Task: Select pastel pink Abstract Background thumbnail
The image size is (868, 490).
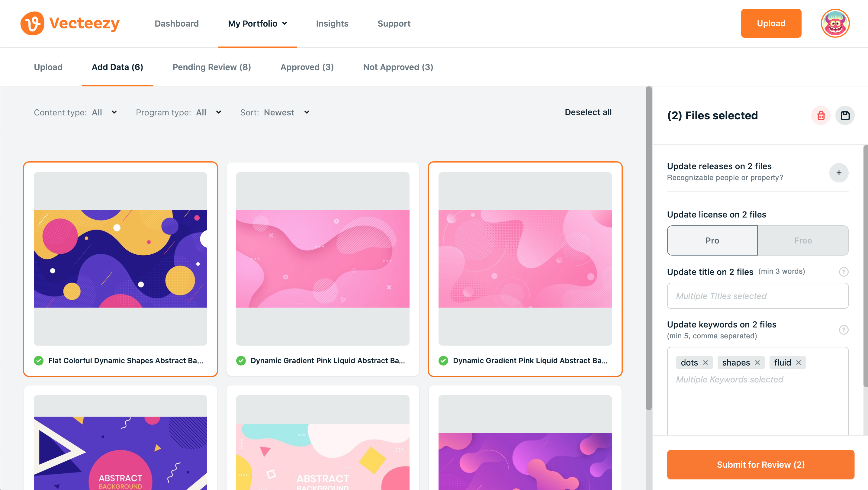Action: pos(323,443)
